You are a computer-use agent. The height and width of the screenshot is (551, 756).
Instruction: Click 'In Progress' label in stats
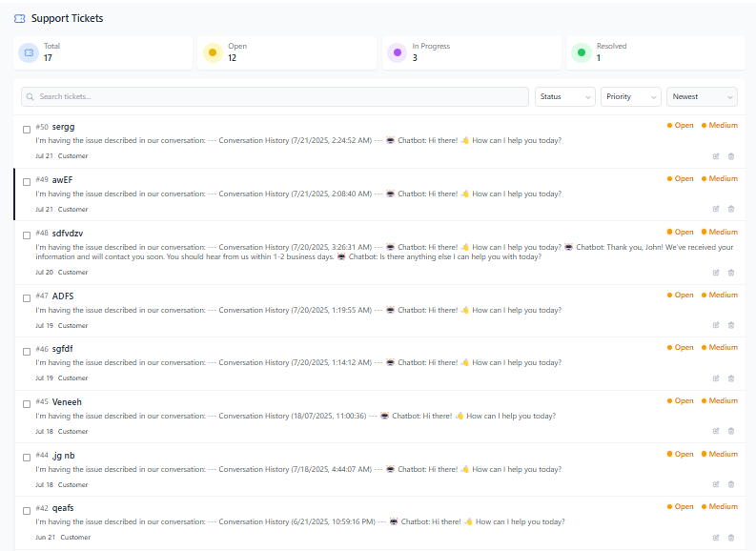click(x=431, y=46)
